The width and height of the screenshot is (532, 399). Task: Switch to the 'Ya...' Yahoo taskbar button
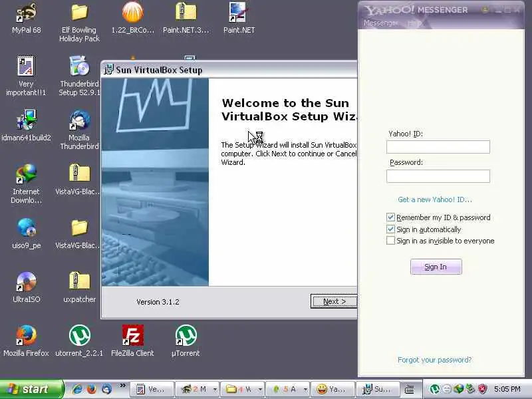[x=333, y=389]
